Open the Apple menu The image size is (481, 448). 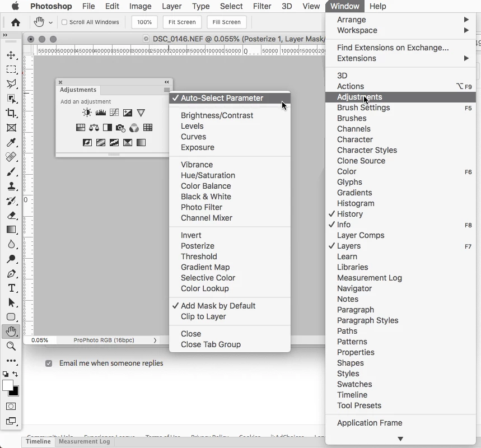(x=15, y=6)
